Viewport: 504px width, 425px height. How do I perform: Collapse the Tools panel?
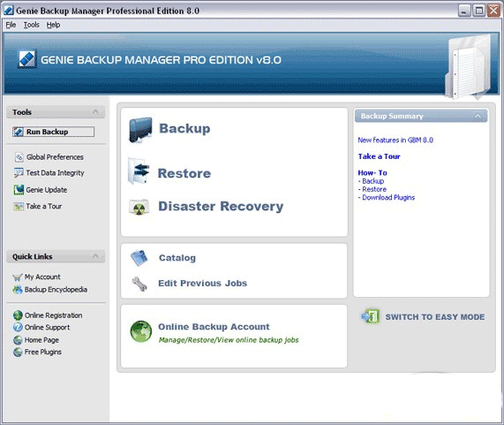pos(95,112)
